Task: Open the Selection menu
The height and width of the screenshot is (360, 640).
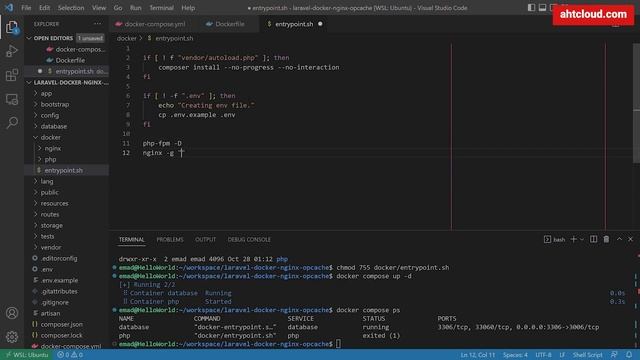Action: click(x=71, y=8)
